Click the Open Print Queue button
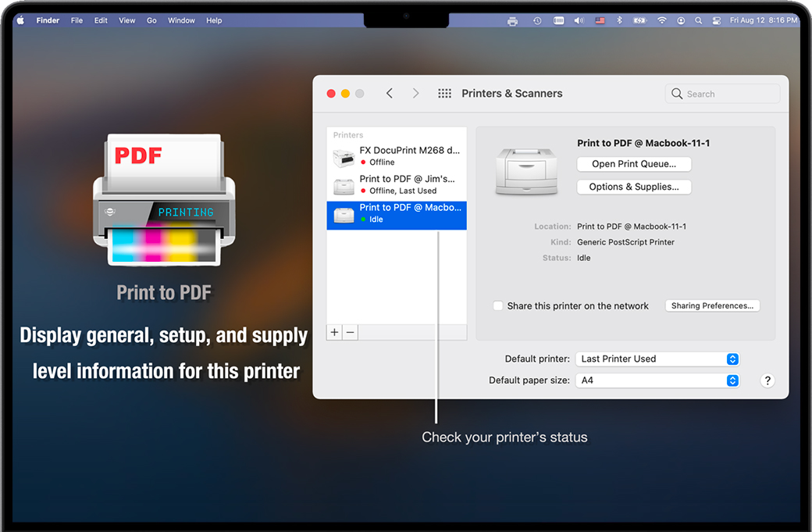The image size is (812, 532). [x=634, y=164]
